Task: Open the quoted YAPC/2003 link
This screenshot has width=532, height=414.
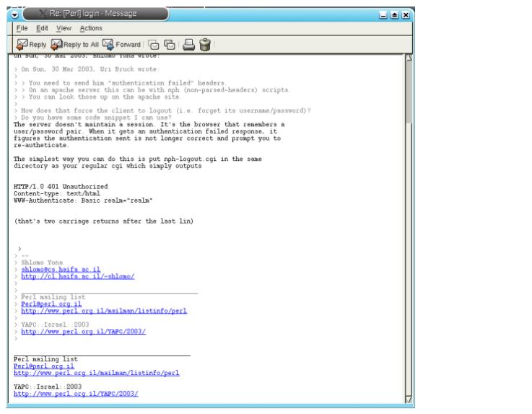Action: coord(83,331)
